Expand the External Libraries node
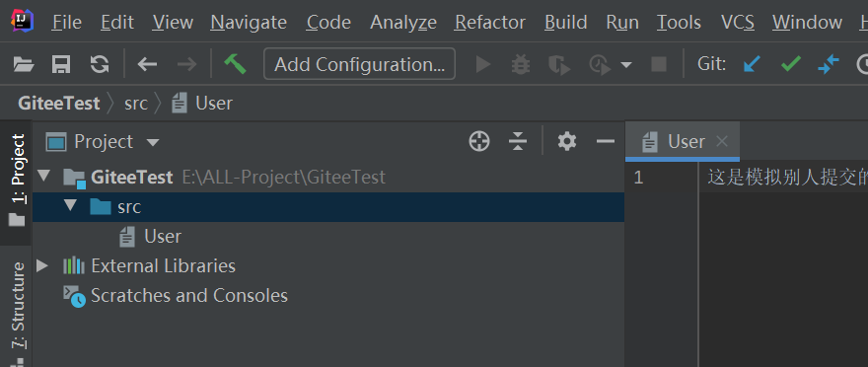 click(42, 265)
